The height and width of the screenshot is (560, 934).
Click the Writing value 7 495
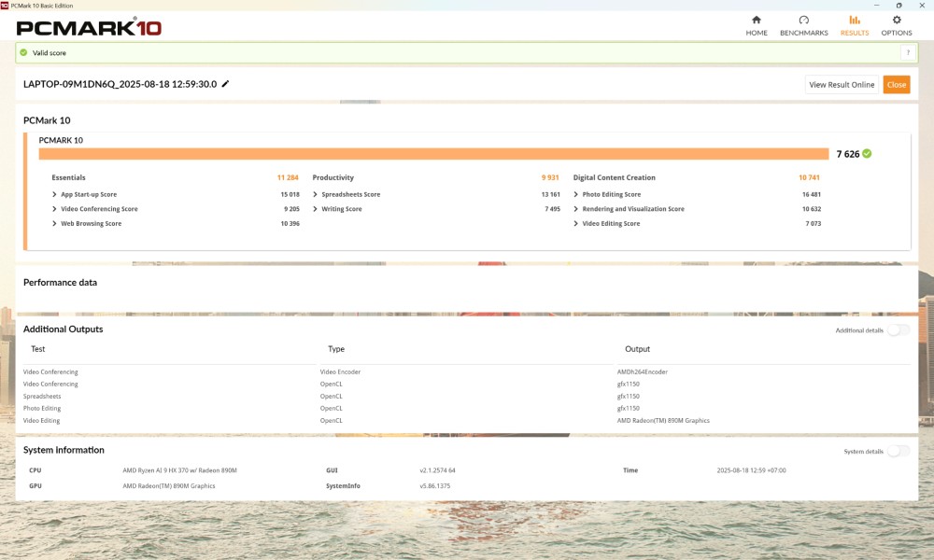552,209
